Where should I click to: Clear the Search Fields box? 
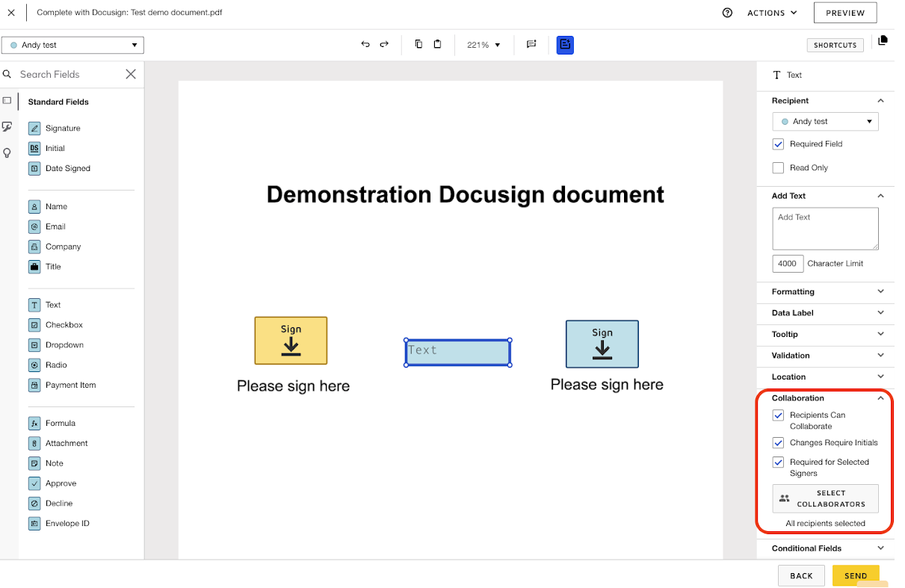(x=131, y=74)
